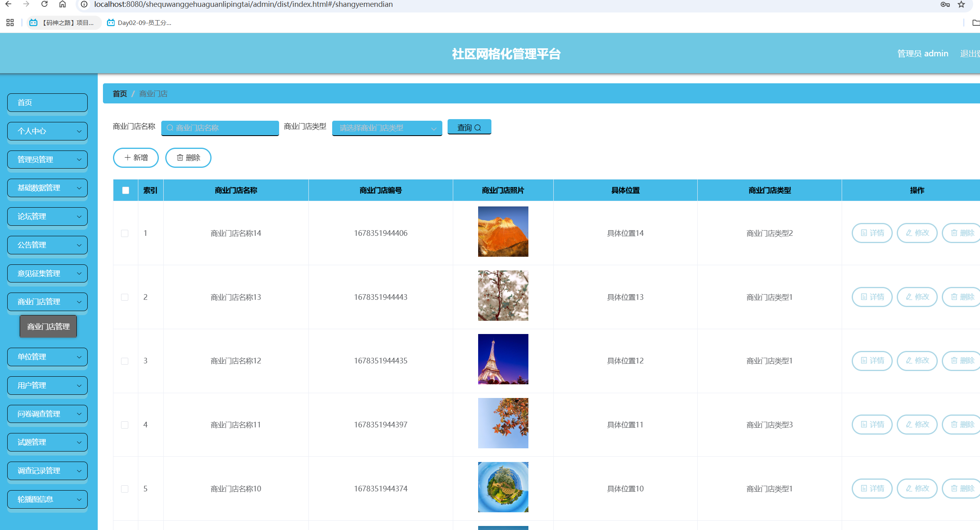Open the Day02-09-员工分 bookmark
Viewport: 980px width, 530px height.
click(139, 23)
